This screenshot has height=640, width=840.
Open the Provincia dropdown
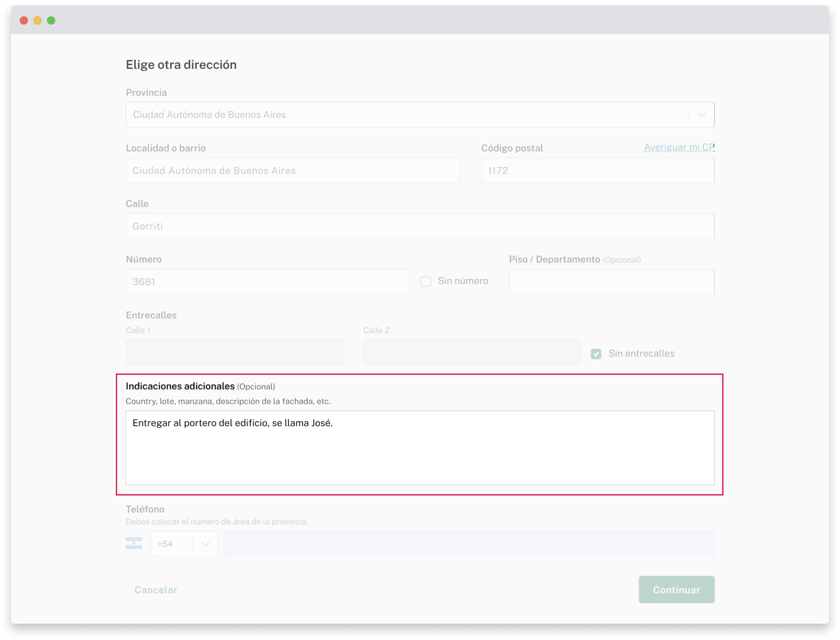coord(407,115)
